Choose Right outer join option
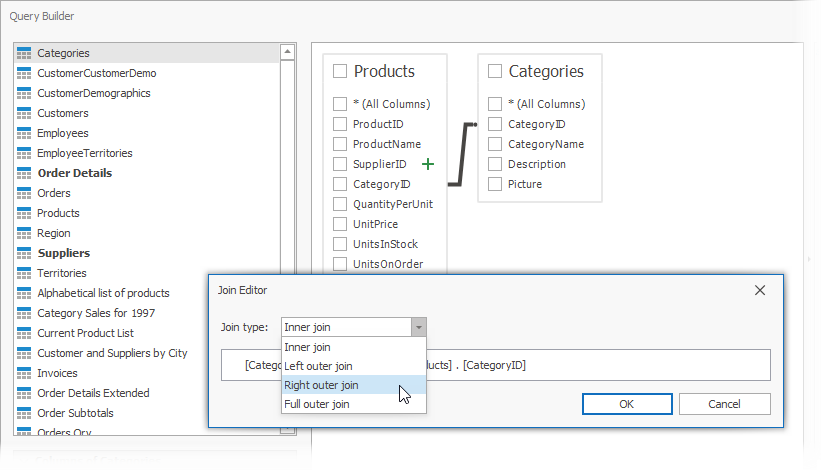Image resolution: width=822 pixels, height=471 pixels. coord(321,385)
